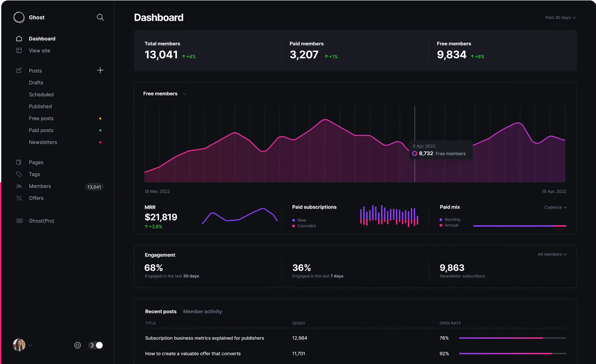Screen dimensions: 596x364
Task: Click the user profile avatar
Action: (x=19, y=345)
